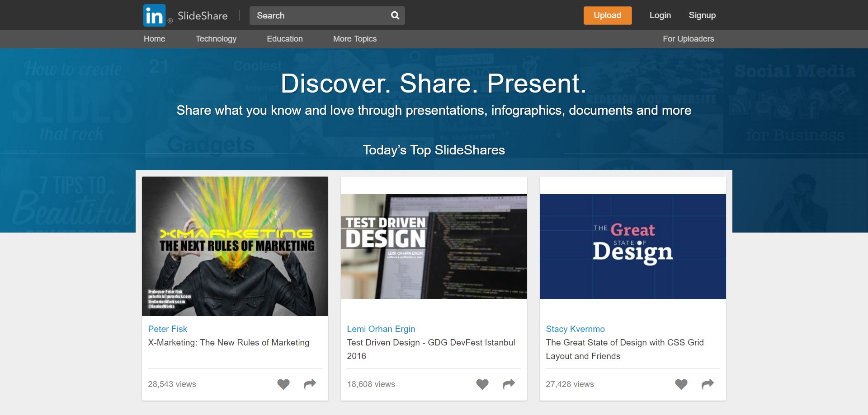Share the Test Driven Design presentation

[508, 384]
